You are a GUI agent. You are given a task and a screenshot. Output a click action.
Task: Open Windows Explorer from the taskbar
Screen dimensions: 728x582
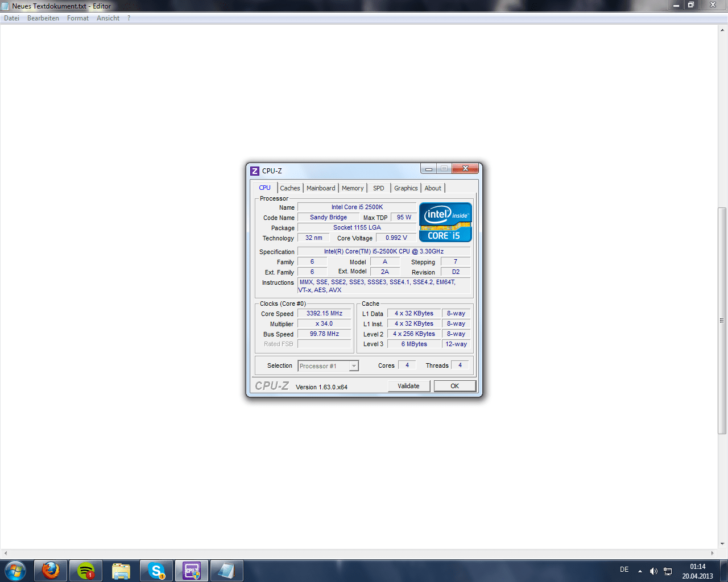121,571
